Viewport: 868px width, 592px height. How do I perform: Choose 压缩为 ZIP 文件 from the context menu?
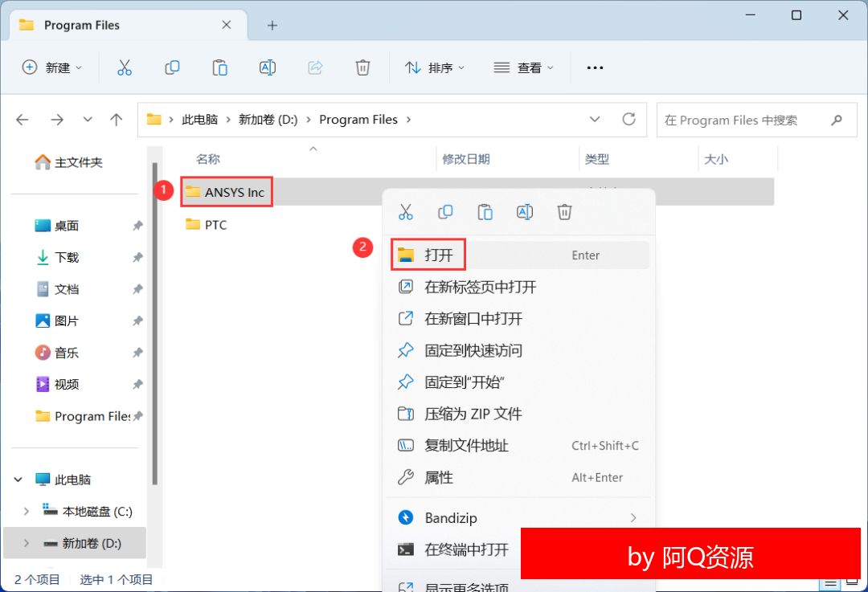tap(473, 414)
